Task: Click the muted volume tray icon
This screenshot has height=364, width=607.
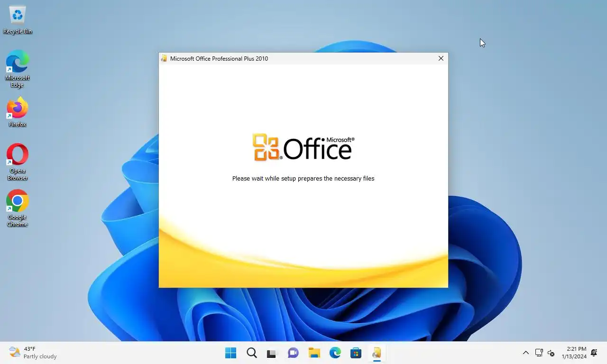Action: (551, 353)
